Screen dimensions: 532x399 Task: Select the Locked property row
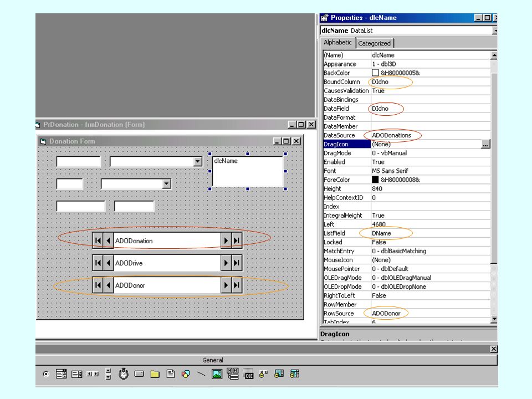tap(407, 242)
